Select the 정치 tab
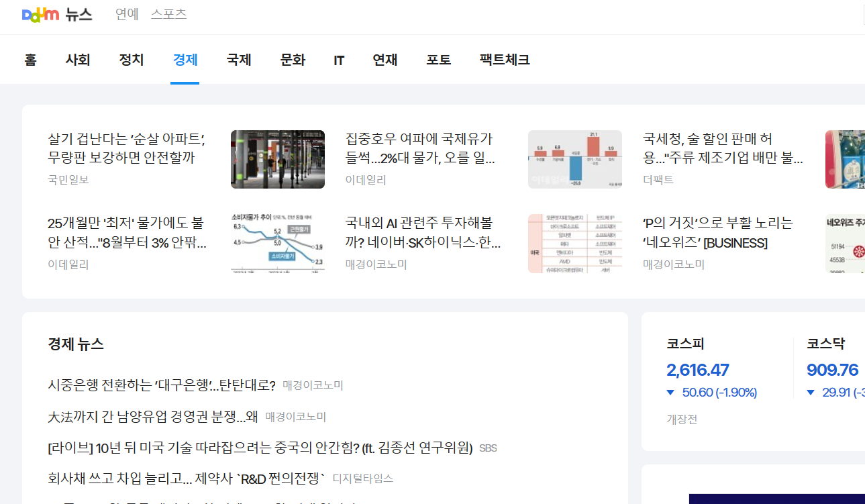This screenshot has height=504, width=865. click(132, 60)
